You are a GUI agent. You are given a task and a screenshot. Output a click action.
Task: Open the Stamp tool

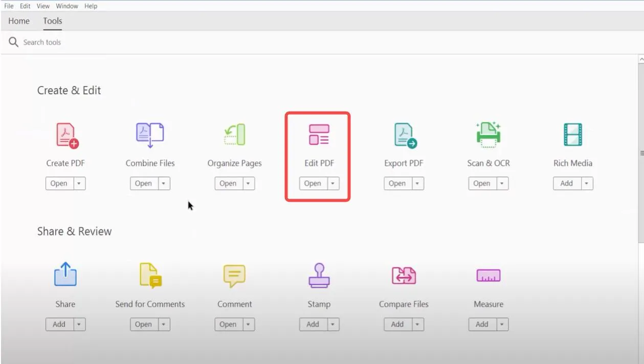click(x=319, y=276)
